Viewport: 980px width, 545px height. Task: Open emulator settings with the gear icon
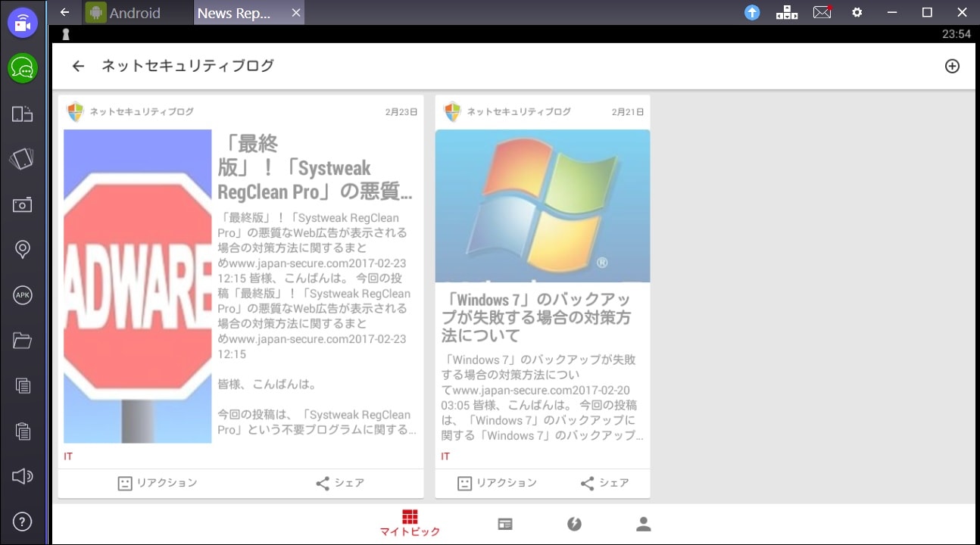click(x=857, y=12)
